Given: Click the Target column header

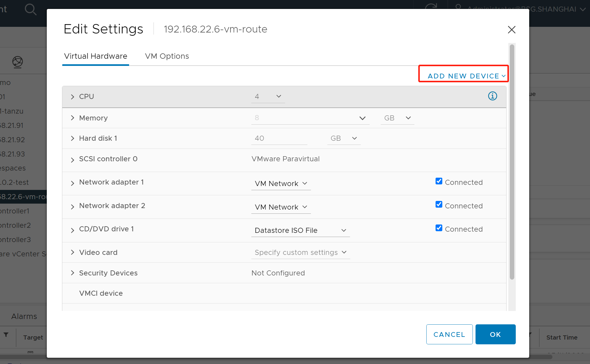Looking at the screenshot, I should point(33,337).
